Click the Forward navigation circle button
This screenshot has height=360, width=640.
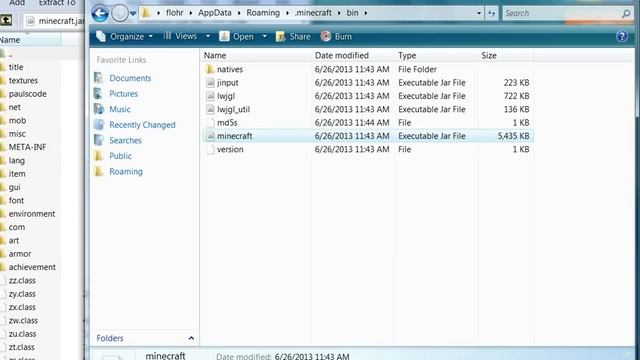pyautogui.click(x=120, y=13)
